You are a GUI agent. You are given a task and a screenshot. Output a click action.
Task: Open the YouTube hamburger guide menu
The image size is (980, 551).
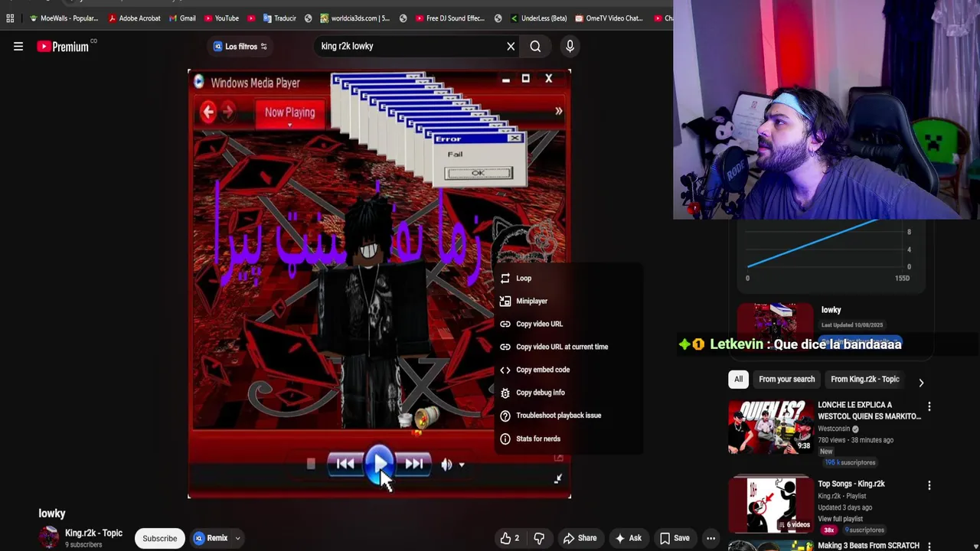coord(18,47)
